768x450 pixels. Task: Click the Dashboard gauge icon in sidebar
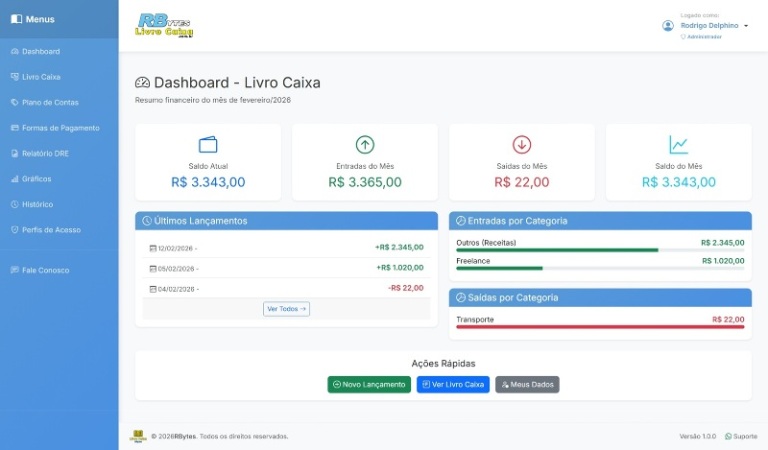15,51
